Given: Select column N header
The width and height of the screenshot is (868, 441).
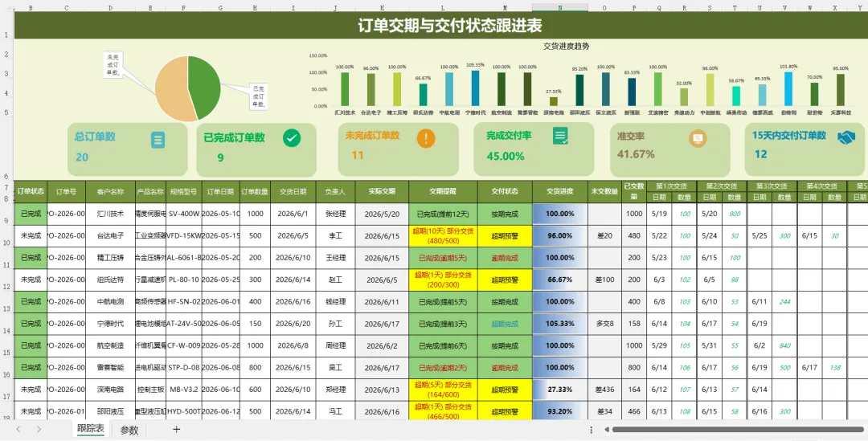Looking at the screenshot, I should pyautogui.click(x=560, y=8).
